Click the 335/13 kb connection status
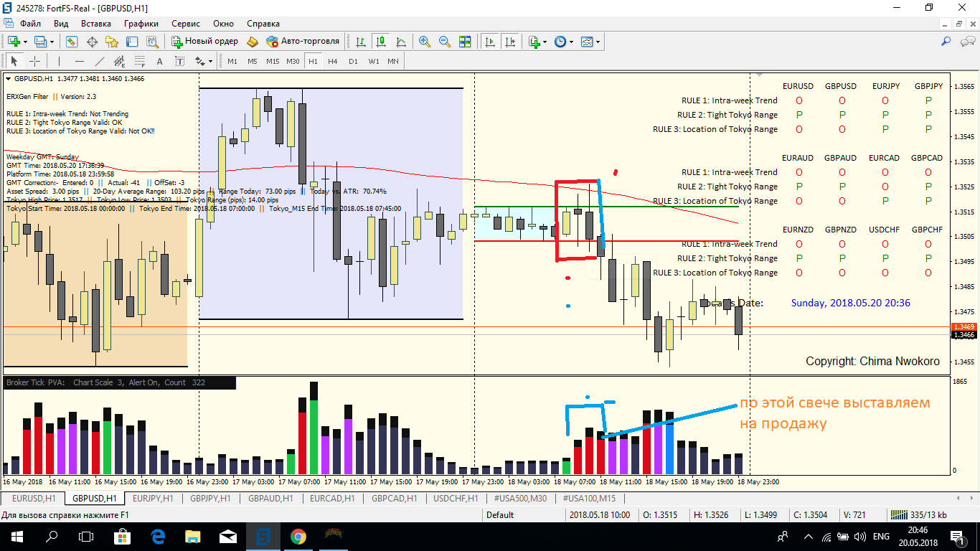The image size is (980, 551). pyautogui.click(x=918, y=515)
